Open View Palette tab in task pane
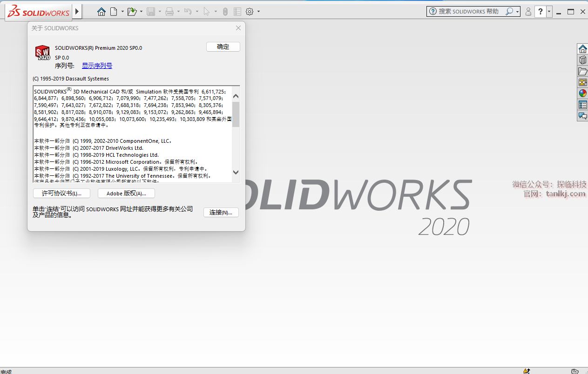Viewport: 588px width, 374px height. [582, 82]
